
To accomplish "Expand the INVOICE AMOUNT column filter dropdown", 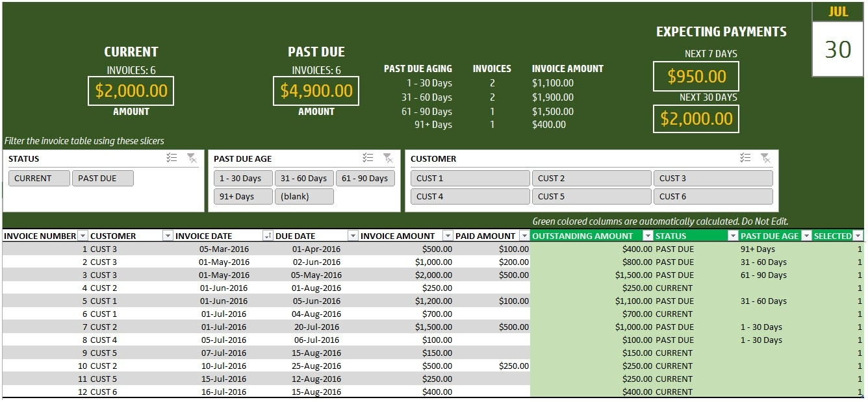I will coord(447,236).
